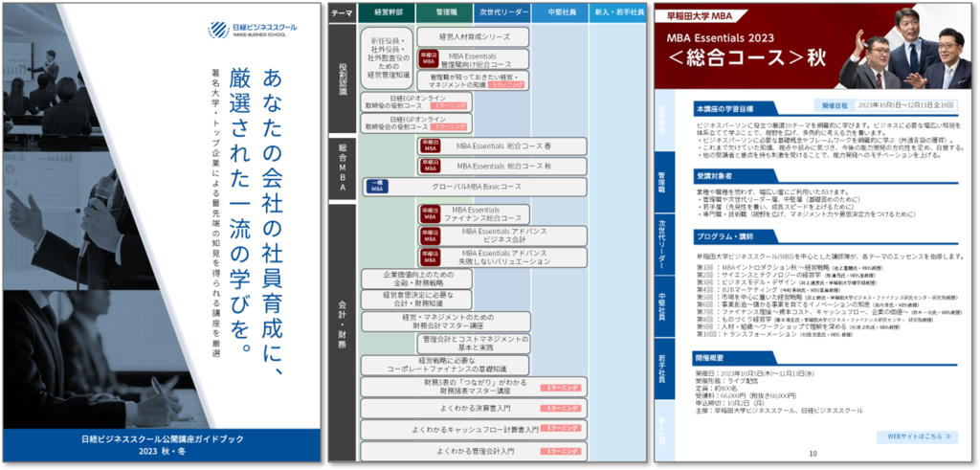Select 新入・若手社員 column header in course map
The image size is (980, 470).
617,12
